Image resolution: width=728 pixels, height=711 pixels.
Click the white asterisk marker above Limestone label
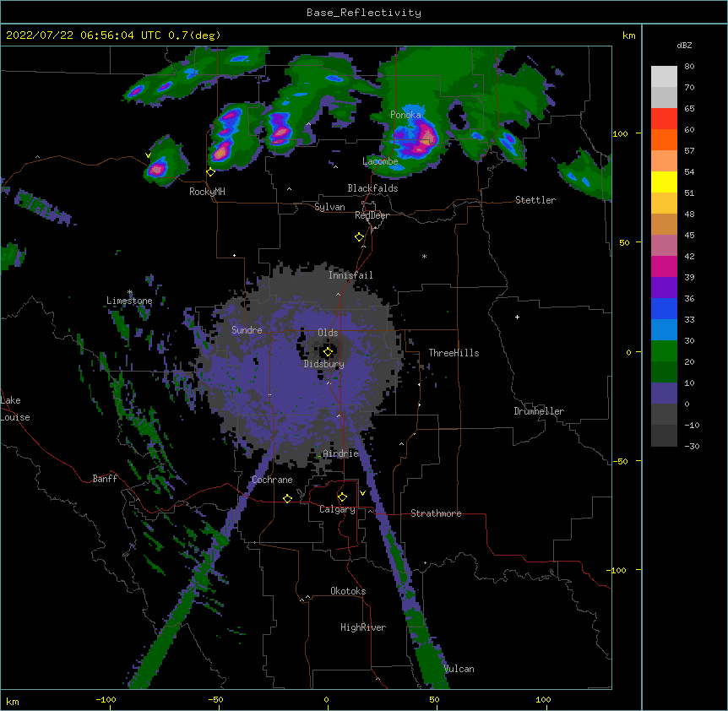130,292
